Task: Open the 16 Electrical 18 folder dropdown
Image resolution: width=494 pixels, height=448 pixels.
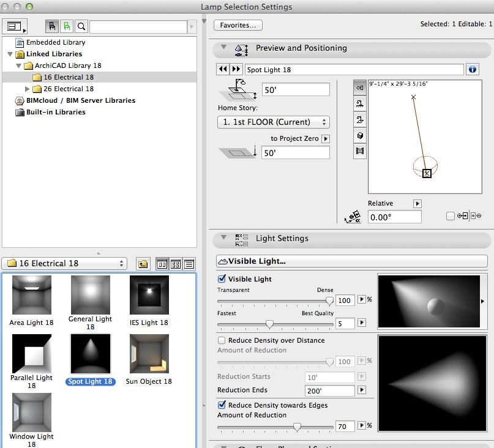Action: 64,263
